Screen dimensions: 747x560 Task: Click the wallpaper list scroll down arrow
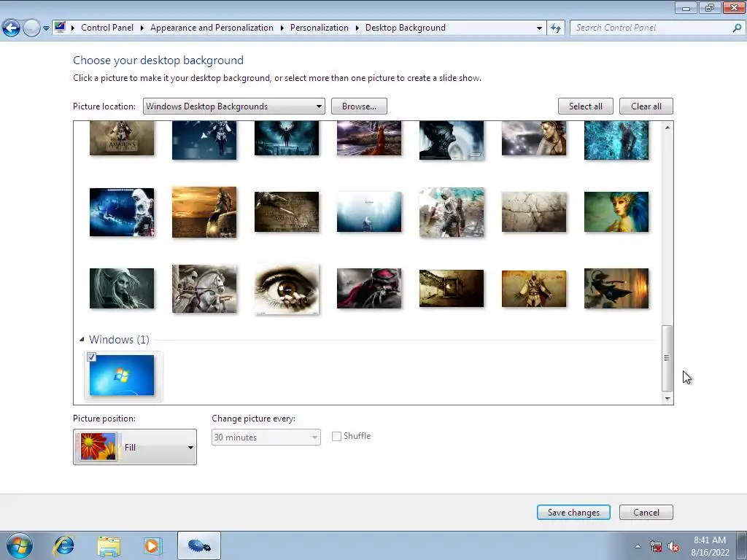pyautogui.click(x=667, y=399)
